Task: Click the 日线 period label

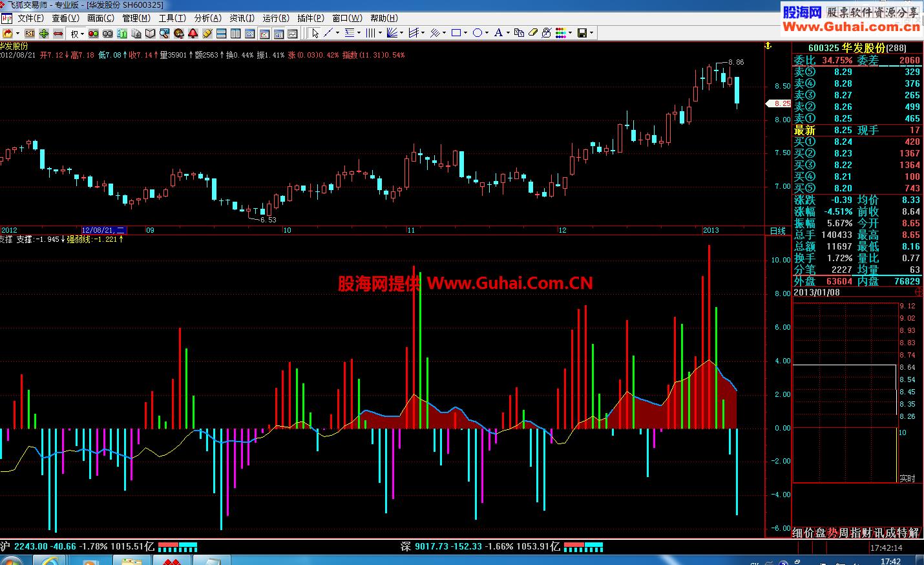Action: pos(778,231)
